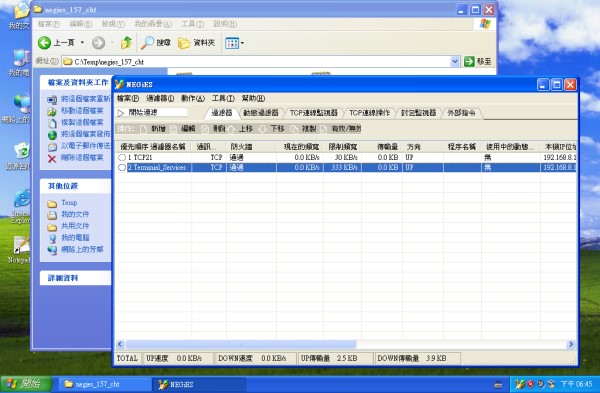Toggle the Folders pane icon
Image resolution: width=600 pixels, height=393 pixels.
pyautogui.click(x=184, y=43)
